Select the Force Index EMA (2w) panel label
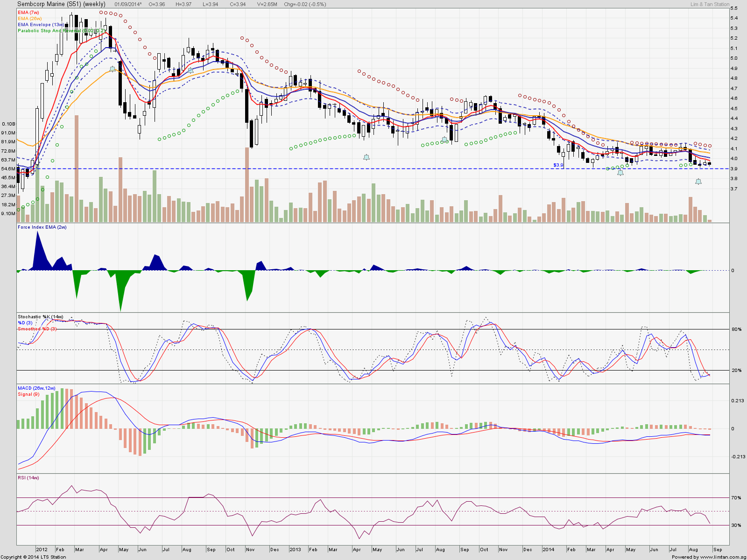This screenshot has height=560, width=747. point(42,227)
